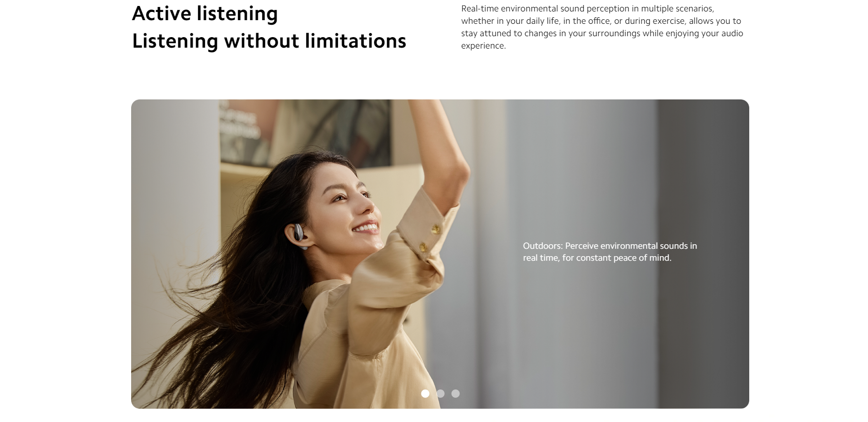The height and width of the screenshot is (422, 868).
Task: Click 'stay attuned to changes' text line
Action: 602,33
